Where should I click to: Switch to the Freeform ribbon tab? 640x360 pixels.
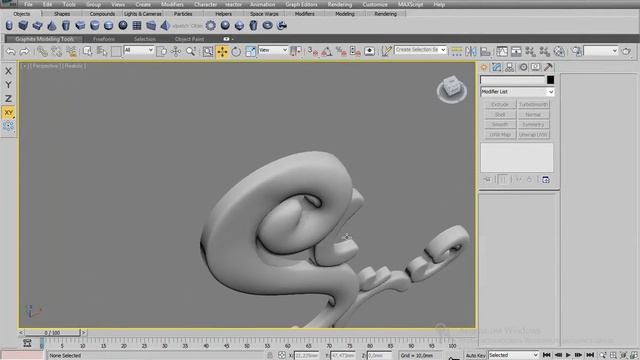click(x=104, y=39)
